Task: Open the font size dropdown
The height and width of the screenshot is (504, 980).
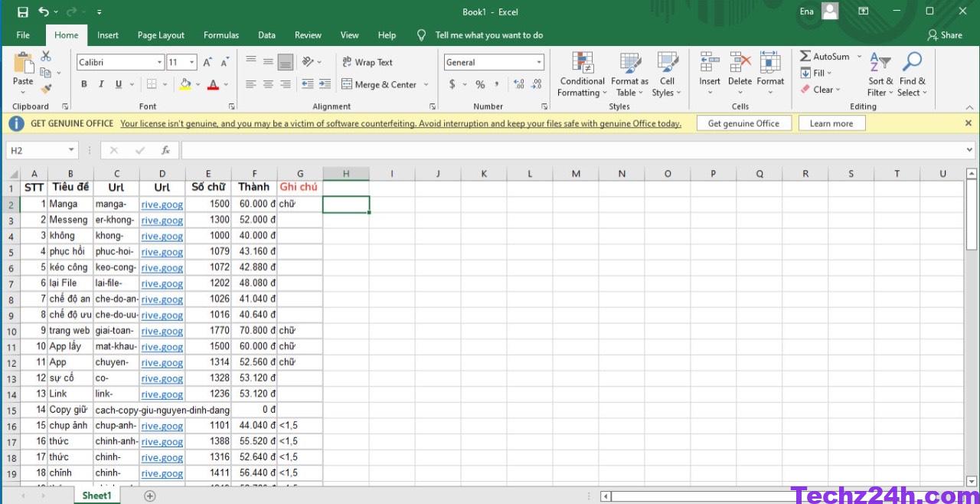Action: click(192, 63)
